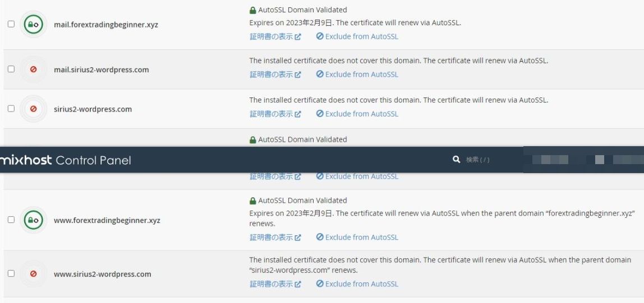The image size is (644, 303).
Task: Check the sirius2-wordpress.com row checkbox
Action: pyautogui.click(x=11, y=109)
